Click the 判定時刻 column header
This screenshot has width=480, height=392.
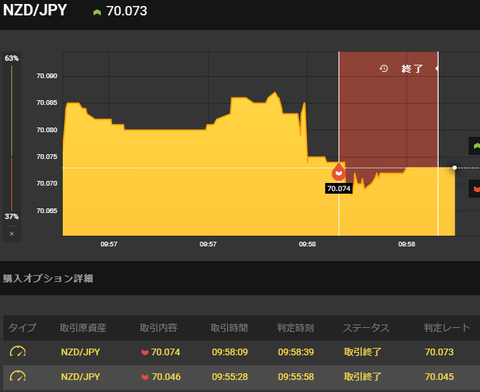[x=295, y=328]
